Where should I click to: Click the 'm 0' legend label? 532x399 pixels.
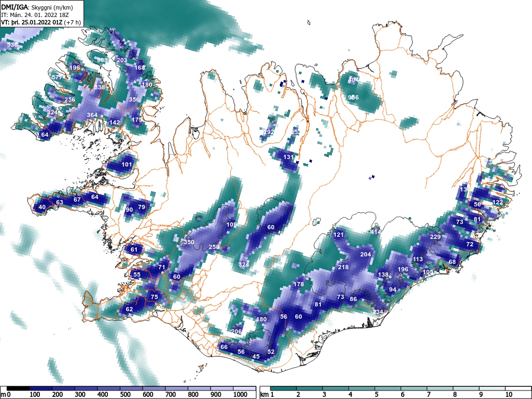click(6, 395)
